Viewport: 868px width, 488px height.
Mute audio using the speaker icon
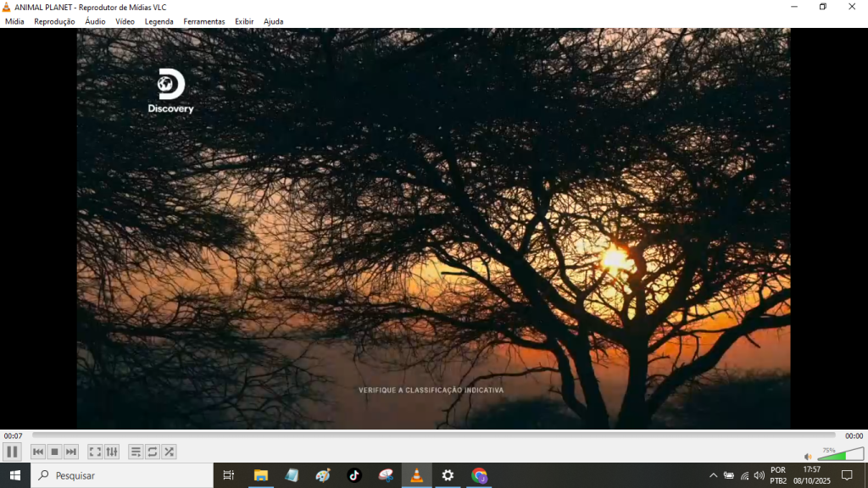click(x=808, y=457)
